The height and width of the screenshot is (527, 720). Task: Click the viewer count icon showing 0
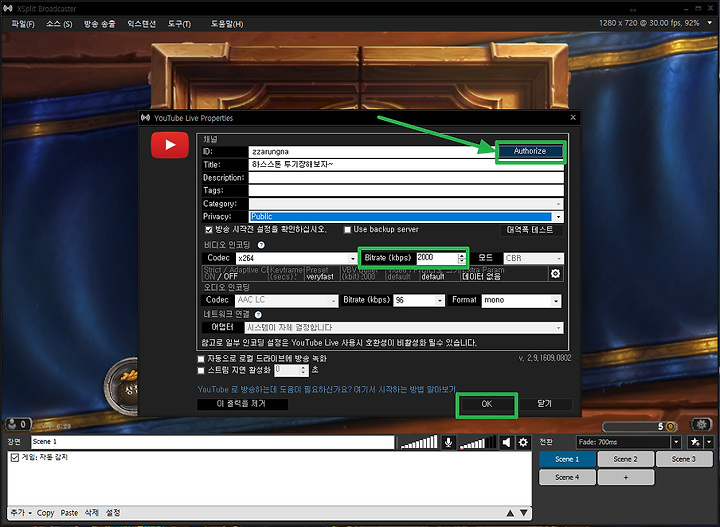click(18, 424)
